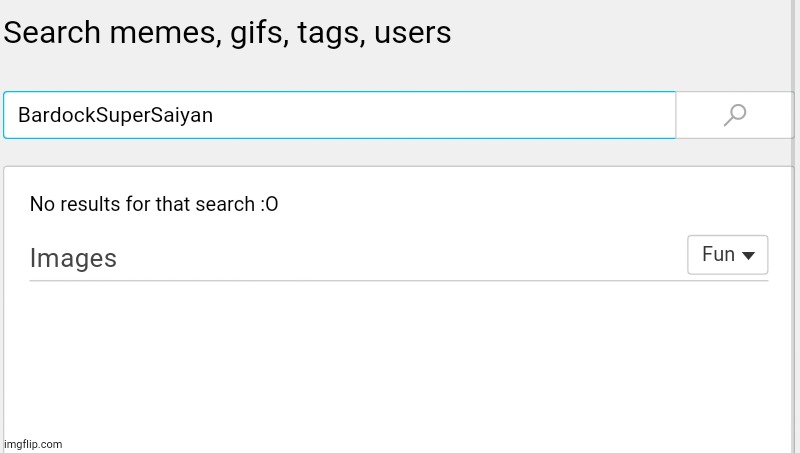Click the empty area under the Images heading
This screenshot has height=453, width=800.
pos(399,362)
